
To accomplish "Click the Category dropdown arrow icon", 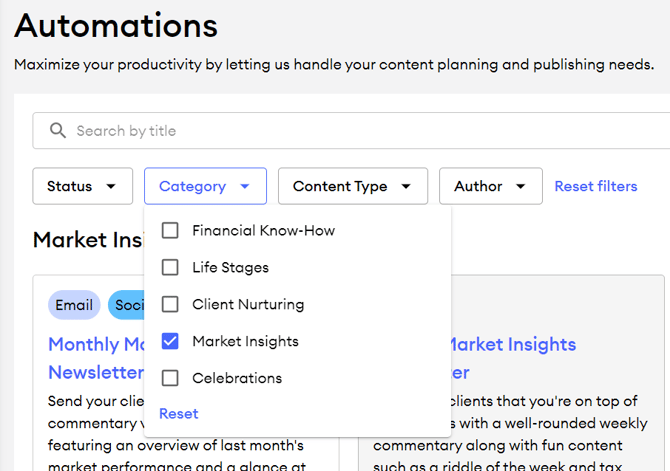I will click(x=245, y=186).
